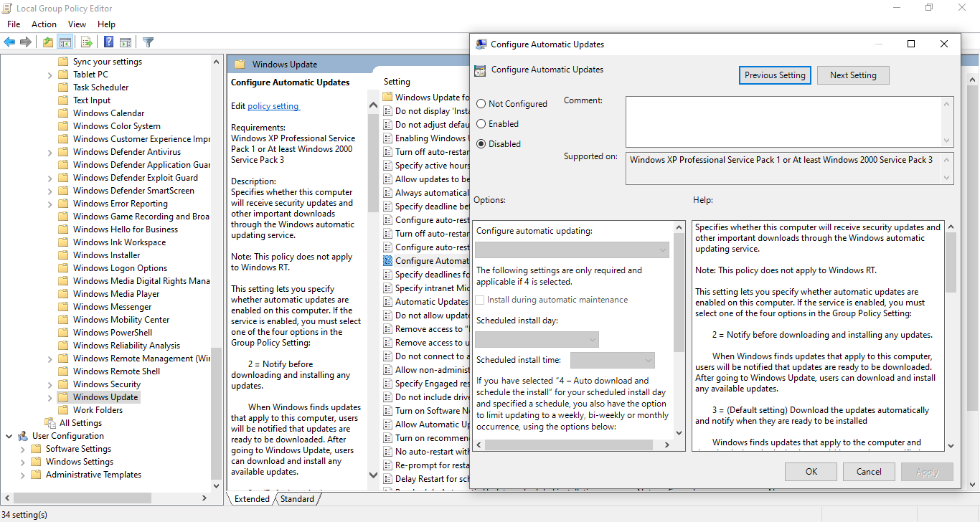The image size is (980, 522).
Task: Select the Task Scheduler tree item
Action: point(101,87)
